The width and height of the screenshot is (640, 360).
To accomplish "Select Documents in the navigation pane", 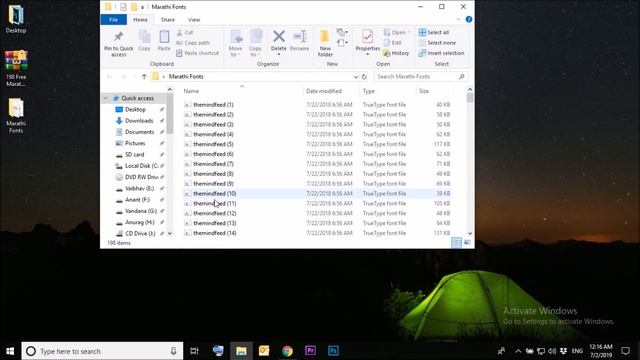I will [139, 132].
